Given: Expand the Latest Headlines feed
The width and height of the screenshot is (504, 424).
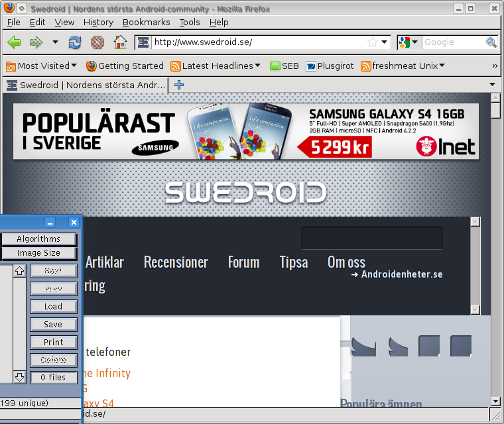Looking at the screenshot, I should coord(216,66).
